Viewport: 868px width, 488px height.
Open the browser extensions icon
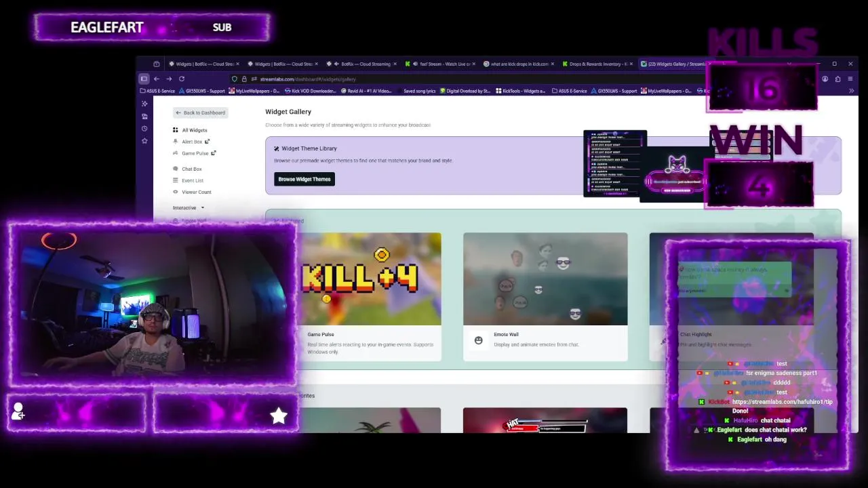pyautogui.click(x=838, y=79)
